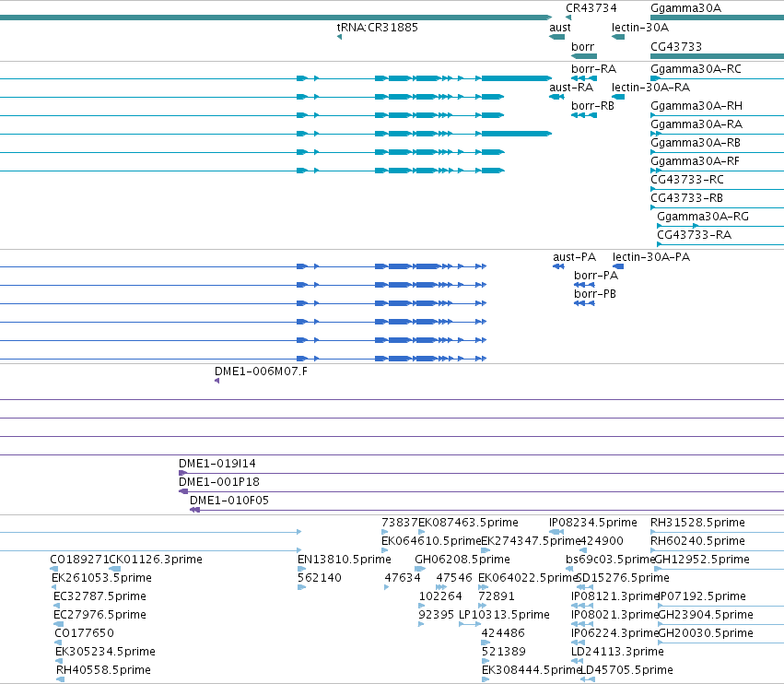Open the EN13810.5prime EST label
The height and width of the screenshot is (684, 784).
point(344,560)
